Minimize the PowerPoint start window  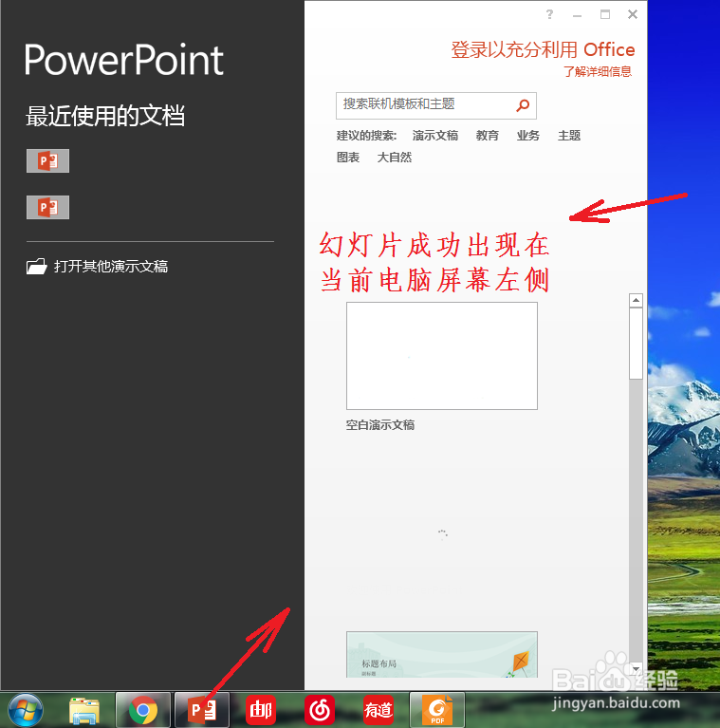577,15
